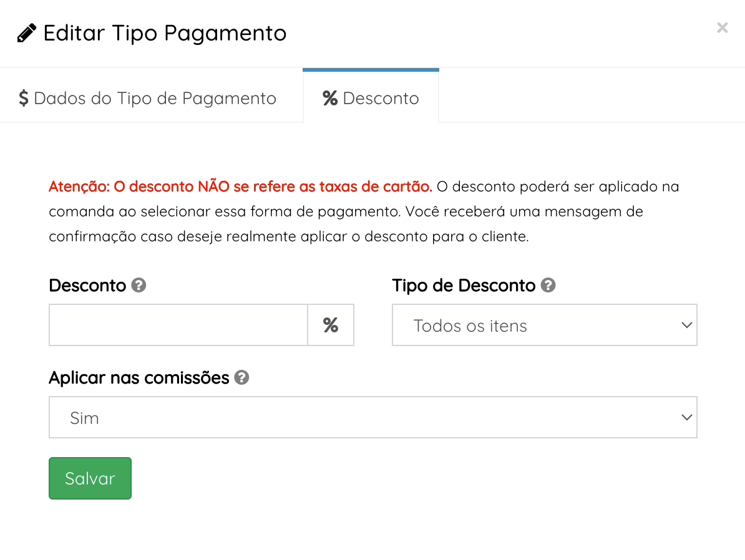
Task: Close the Editar Tipo Pagamento dialog
Action: pyautogui.click(x=722, y=27)
